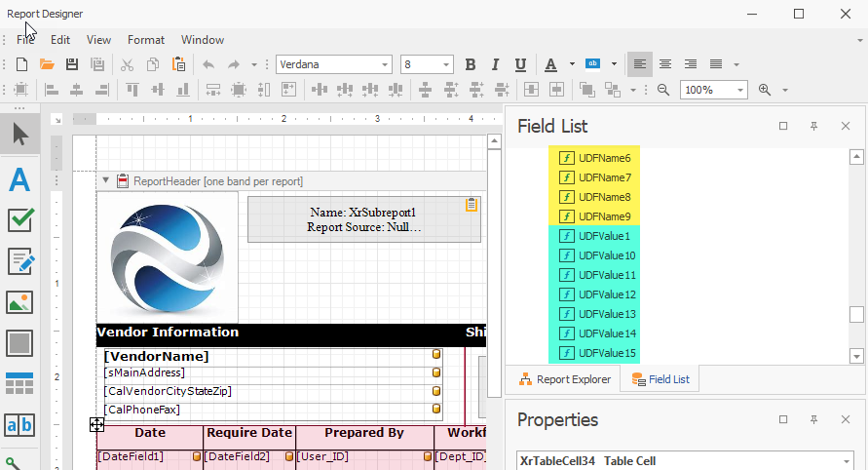Choose the Table control tool

coord(19,384)
